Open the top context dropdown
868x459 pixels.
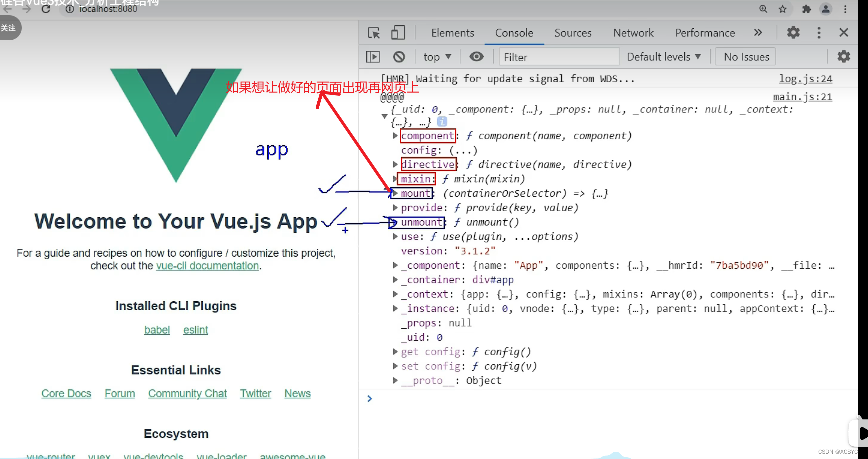click(437, 57)
